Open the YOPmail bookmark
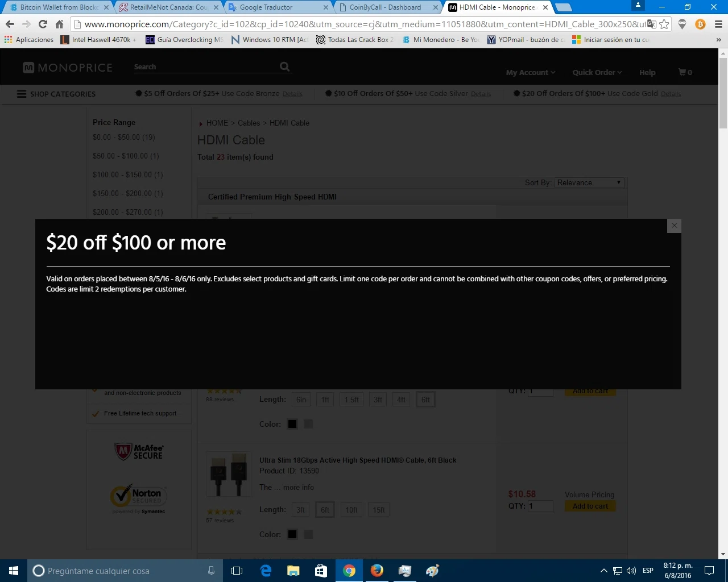Screen dimensions: 728x582 (x=526, y=40)
